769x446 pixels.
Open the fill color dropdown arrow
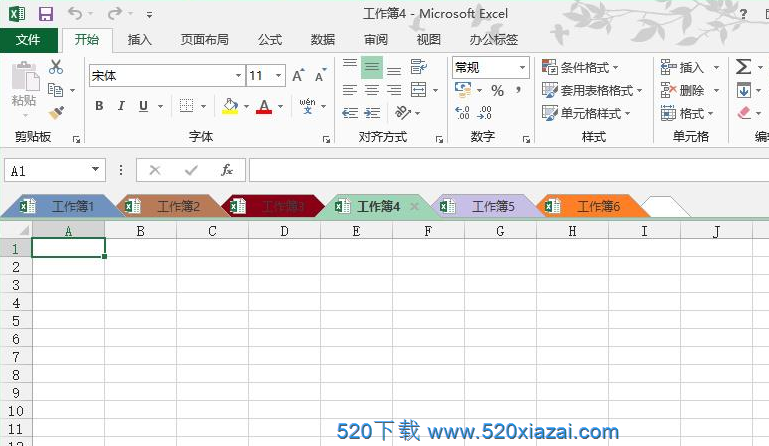coord(246,106)
